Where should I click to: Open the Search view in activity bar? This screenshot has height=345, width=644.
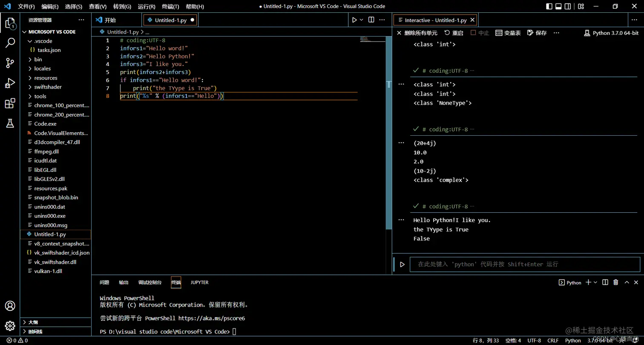(x=10, y=43)
